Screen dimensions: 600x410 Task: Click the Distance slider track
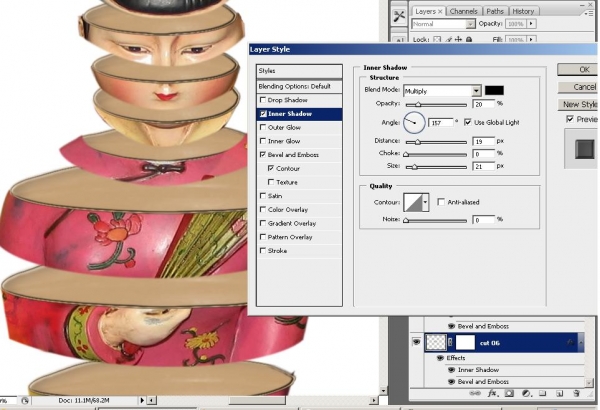click(x=436, y=142)
